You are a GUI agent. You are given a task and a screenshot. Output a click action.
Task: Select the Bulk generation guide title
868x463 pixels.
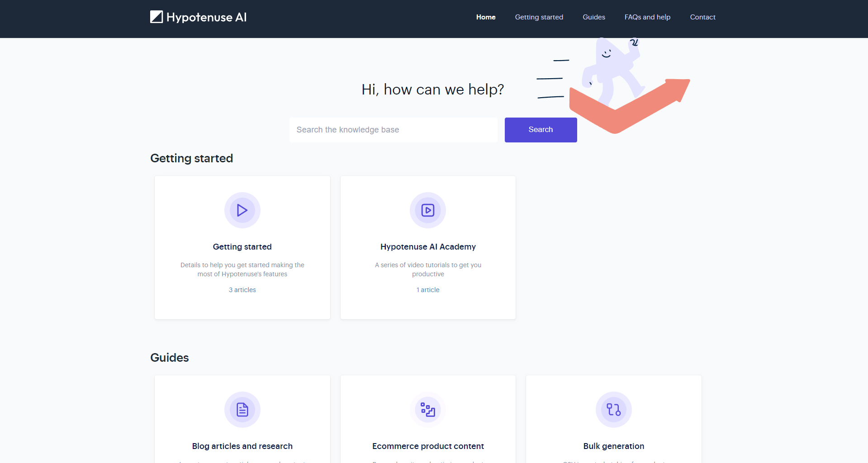click(x=613, y=446)
